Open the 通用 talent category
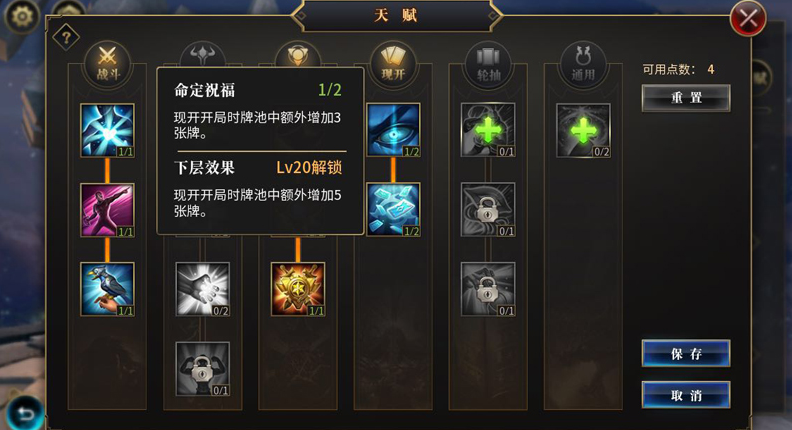Screen dimensions: 792x430 click(583, 64)
